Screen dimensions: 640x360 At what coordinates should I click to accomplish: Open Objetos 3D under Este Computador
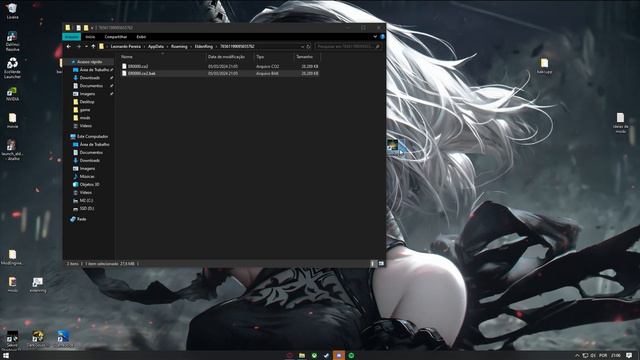tap(89, 184)
